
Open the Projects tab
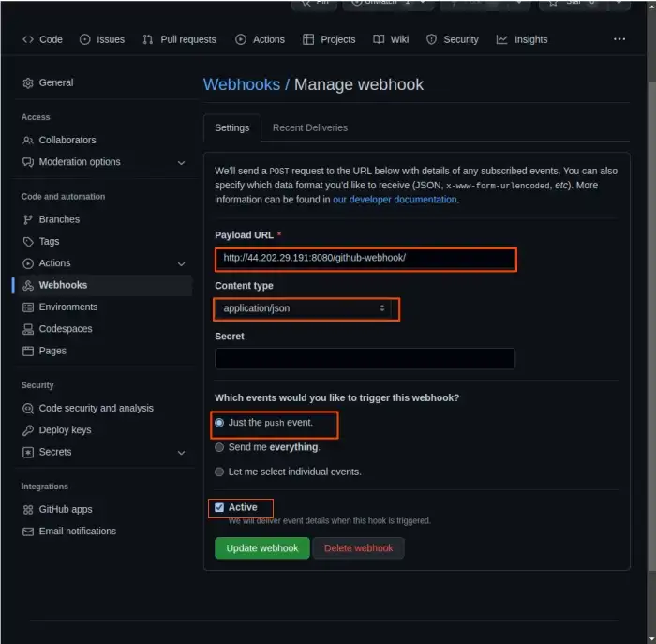(x=329, y=39)
